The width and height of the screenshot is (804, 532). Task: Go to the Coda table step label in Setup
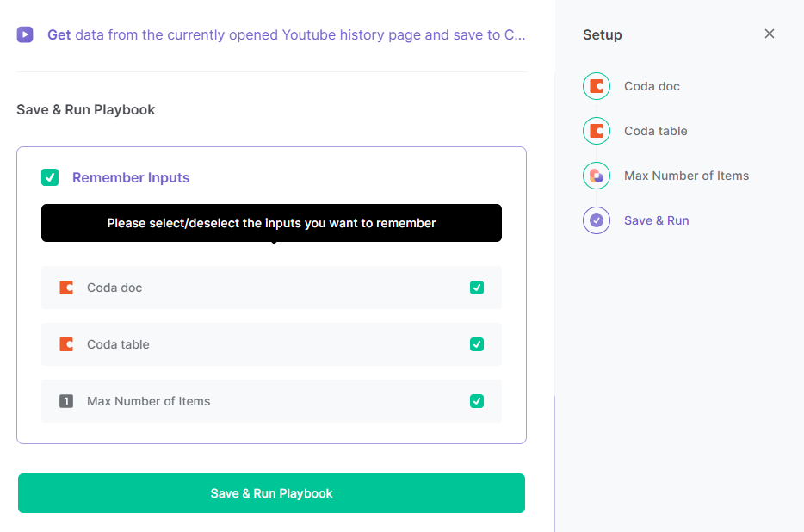(655, 131)
